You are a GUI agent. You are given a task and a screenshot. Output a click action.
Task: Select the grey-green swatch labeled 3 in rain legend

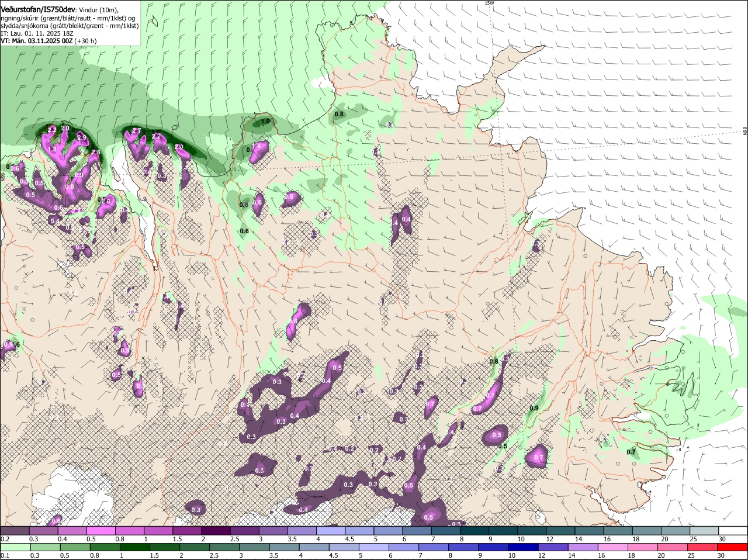[254, 547]
